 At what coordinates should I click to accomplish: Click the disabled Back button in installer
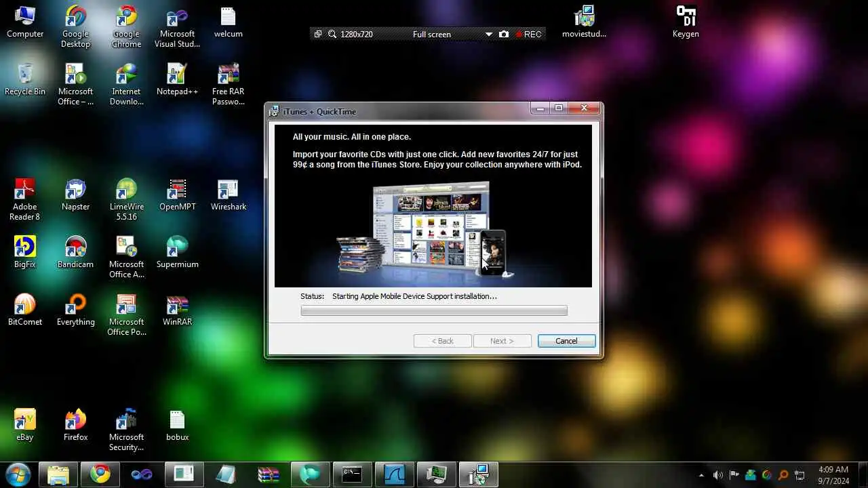point(443,341)
